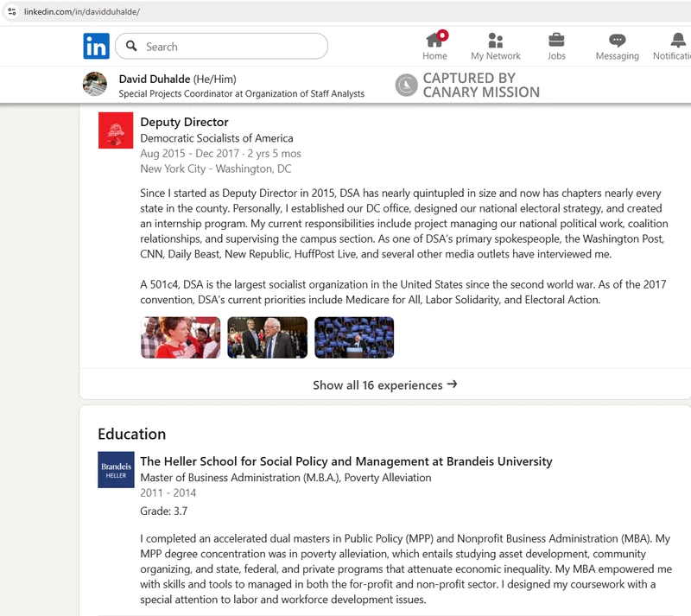Click the Jobs briefcase icon

click(x=556, y=41)
